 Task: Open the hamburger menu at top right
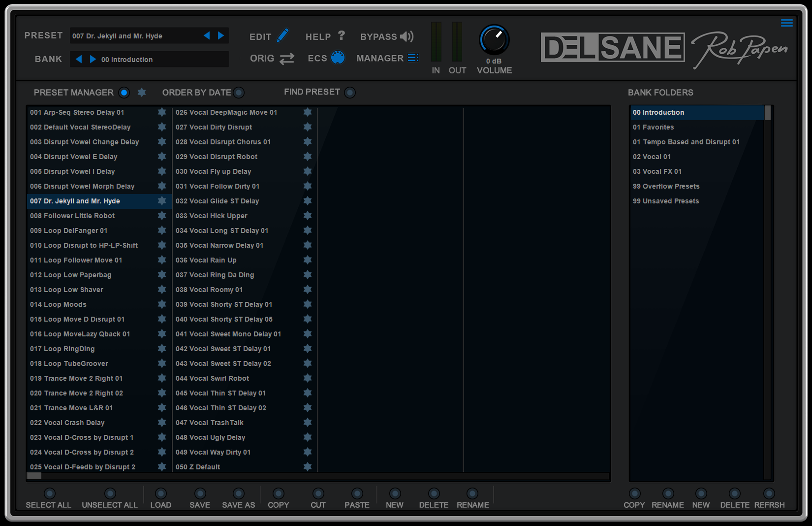(787, 23)
